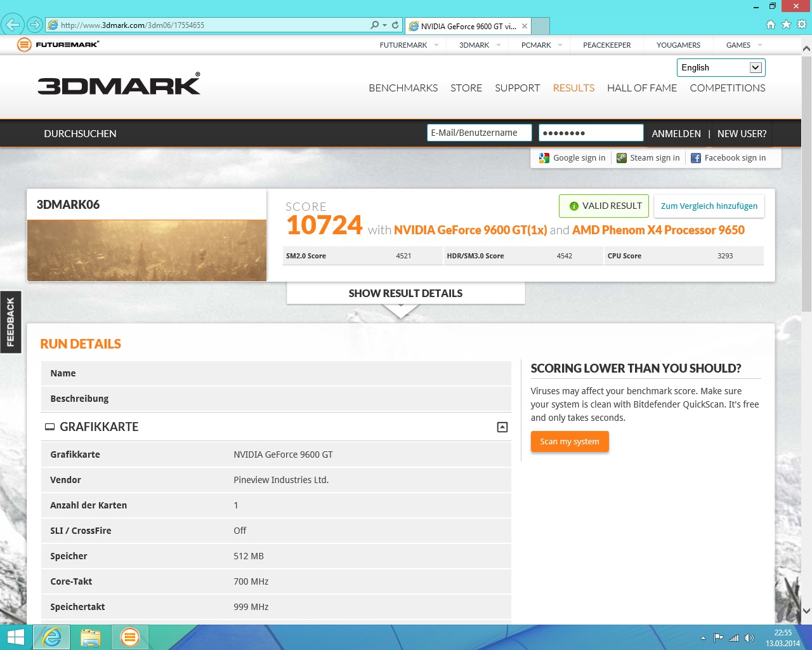Open the address bar dropdown arrow

[x=384, y=25]
